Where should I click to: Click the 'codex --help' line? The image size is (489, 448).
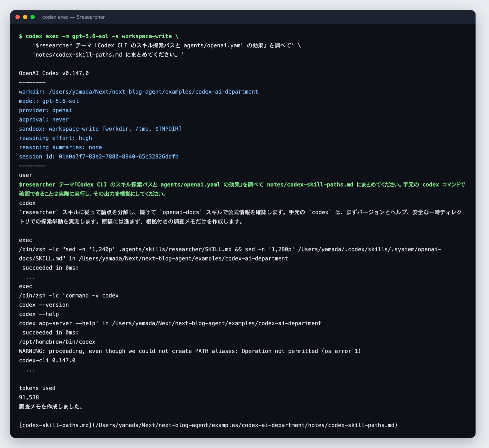(39, 314)
